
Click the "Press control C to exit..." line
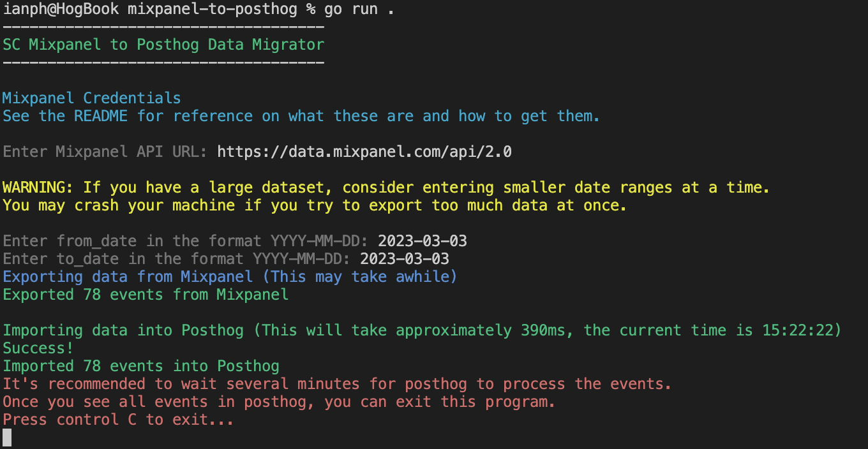point(118,420)
